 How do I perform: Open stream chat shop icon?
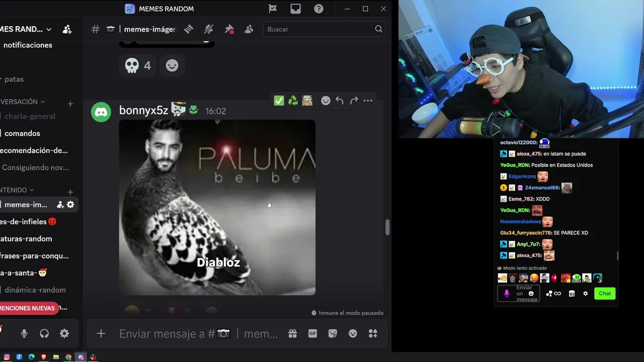[572, 294]
